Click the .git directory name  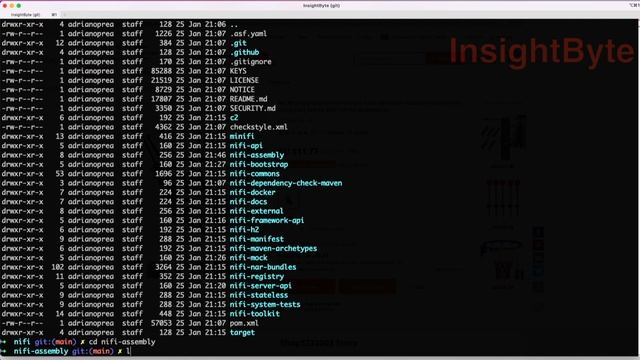(238, 43)
